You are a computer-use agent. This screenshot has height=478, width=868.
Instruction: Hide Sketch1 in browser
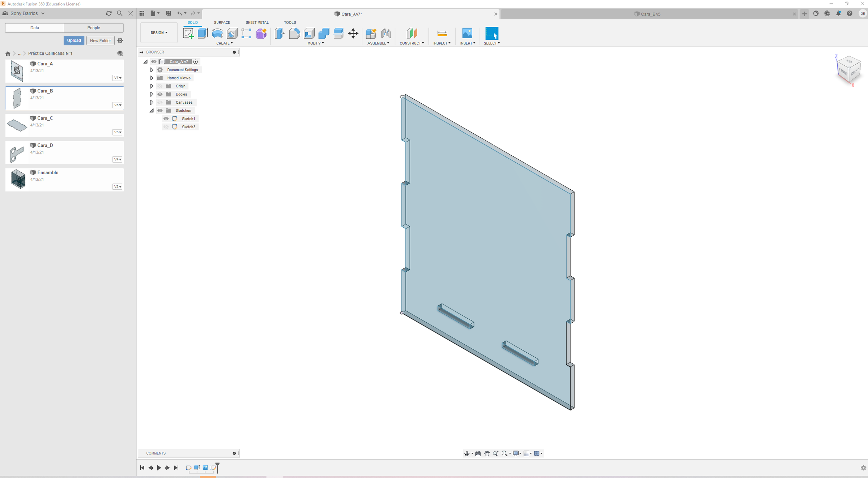[x=166, y=119]
